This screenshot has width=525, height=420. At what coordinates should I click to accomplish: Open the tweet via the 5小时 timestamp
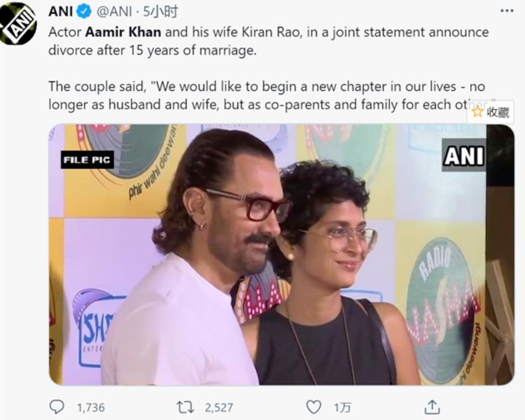[162, 11]
